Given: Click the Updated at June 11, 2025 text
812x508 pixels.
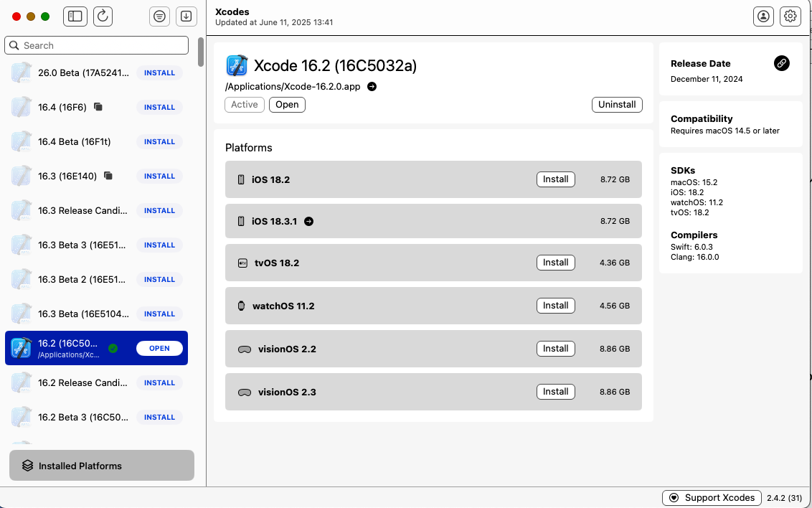Looking at the screenshot, I should click(x=274, y=22).
